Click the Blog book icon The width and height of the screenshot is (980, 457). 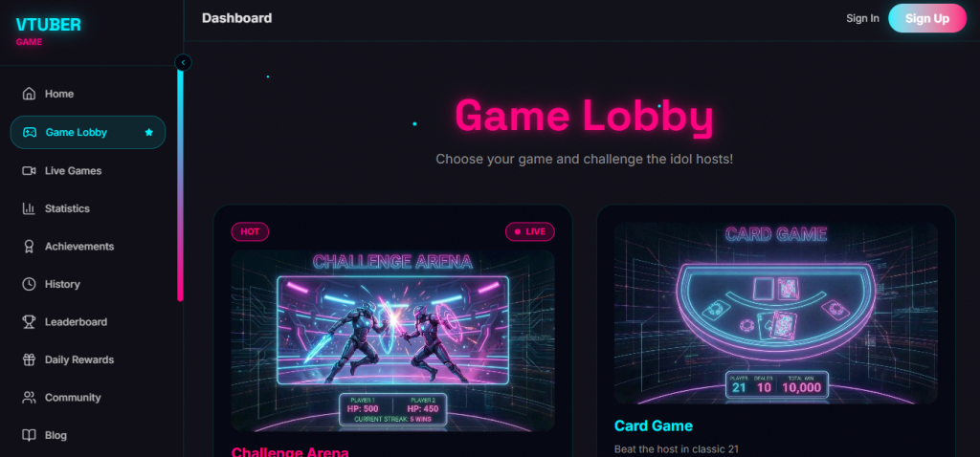click(x=29, y=435)
